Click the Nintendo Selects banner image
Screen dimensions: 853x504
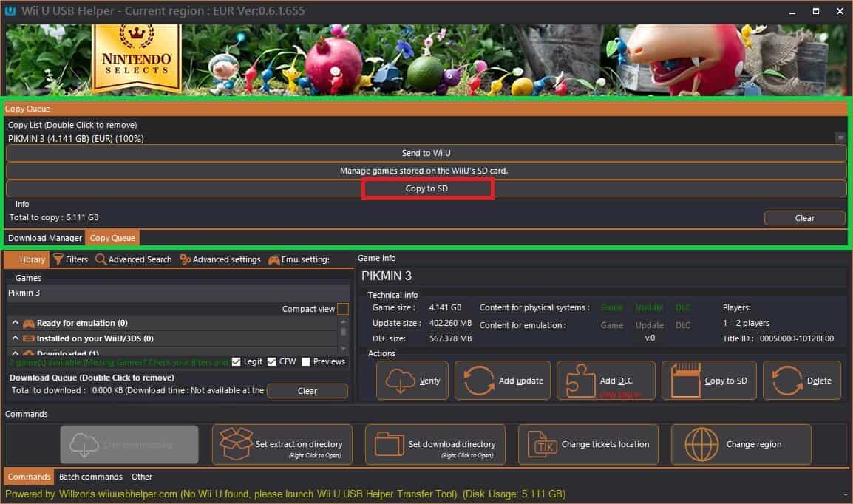point(137,58)
